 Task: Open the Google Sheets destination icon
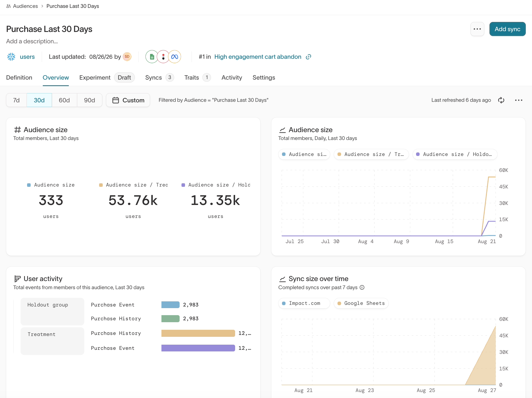(152, 57)
